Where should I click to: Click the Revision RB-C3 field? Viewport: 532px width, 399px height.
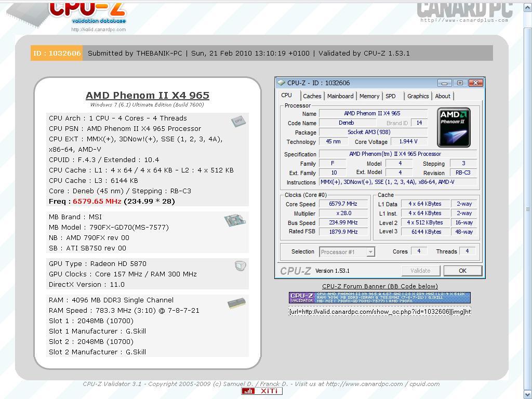pos(463,172)
